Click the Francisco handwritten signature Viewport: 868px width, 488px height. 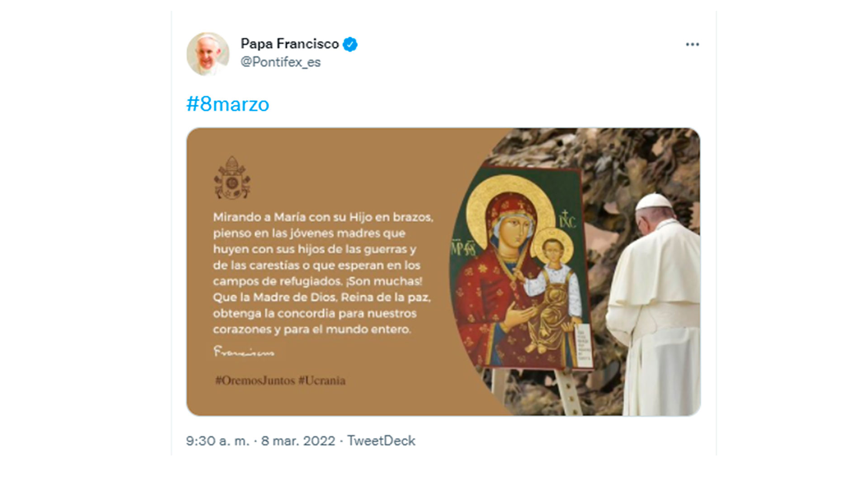(x=244, y=352)
